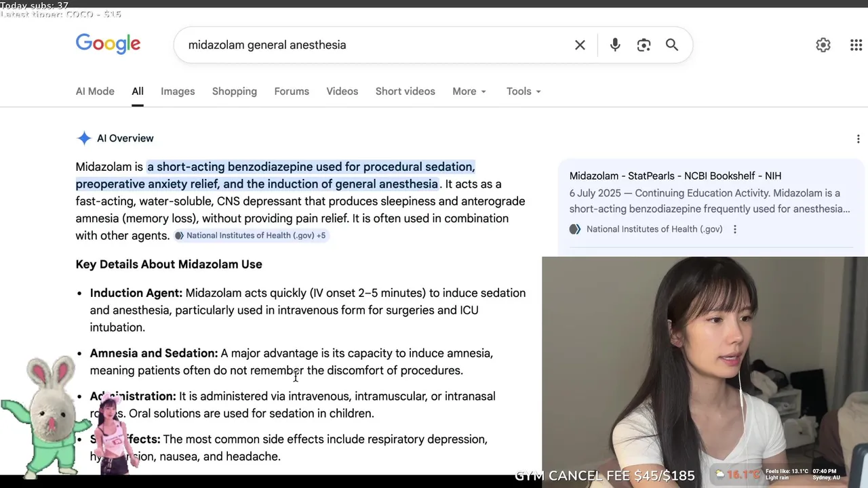Click the AI Overview heading

pos(125,138)
